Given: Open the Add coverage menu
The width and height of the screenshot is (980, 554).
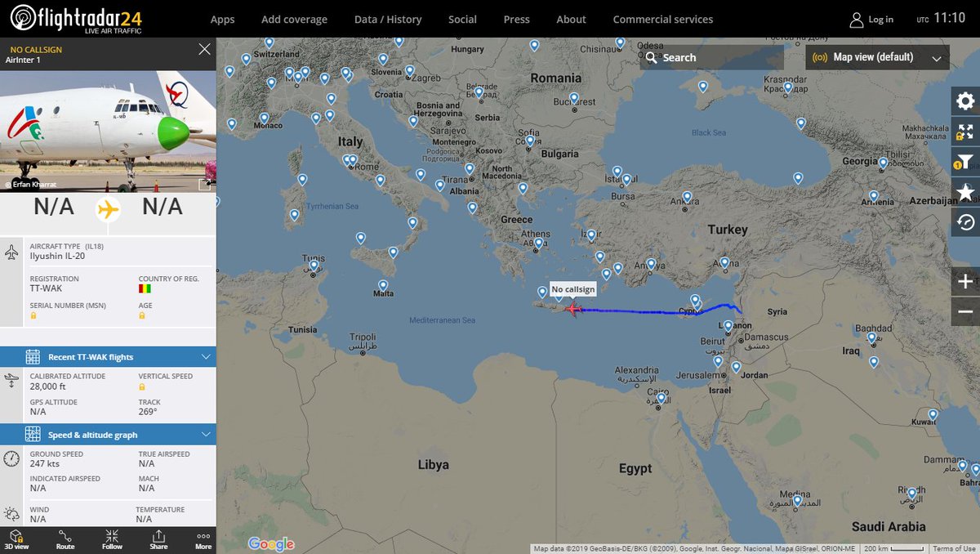Looking at the screenshot, I should 294,20.
